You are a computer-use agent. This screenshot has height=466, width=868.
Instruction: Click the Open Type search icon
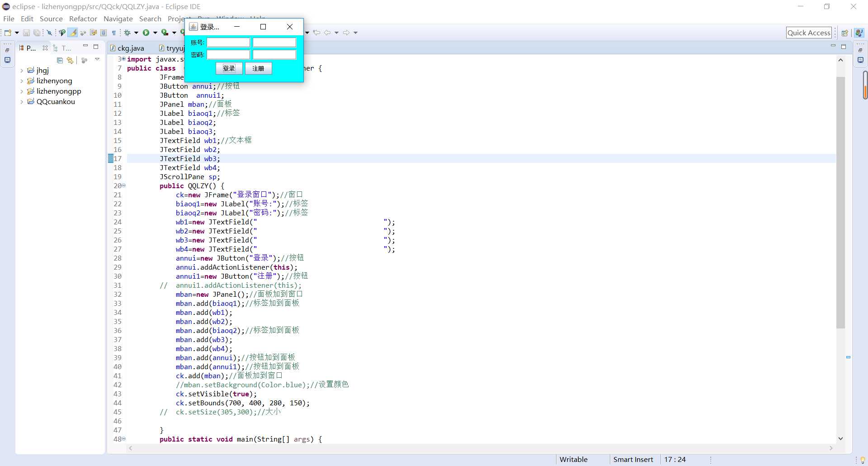(62, 33)
